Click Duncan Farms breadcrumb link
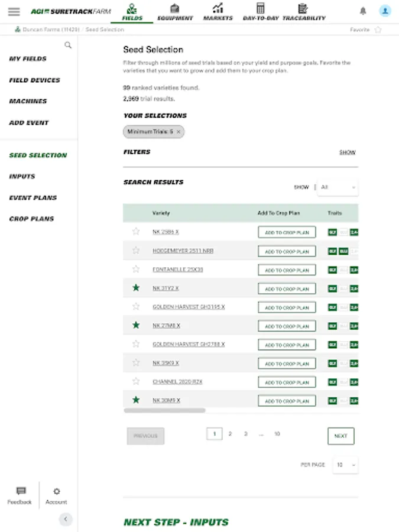Viewport: 399px width, 532px height. click(51, 30)
